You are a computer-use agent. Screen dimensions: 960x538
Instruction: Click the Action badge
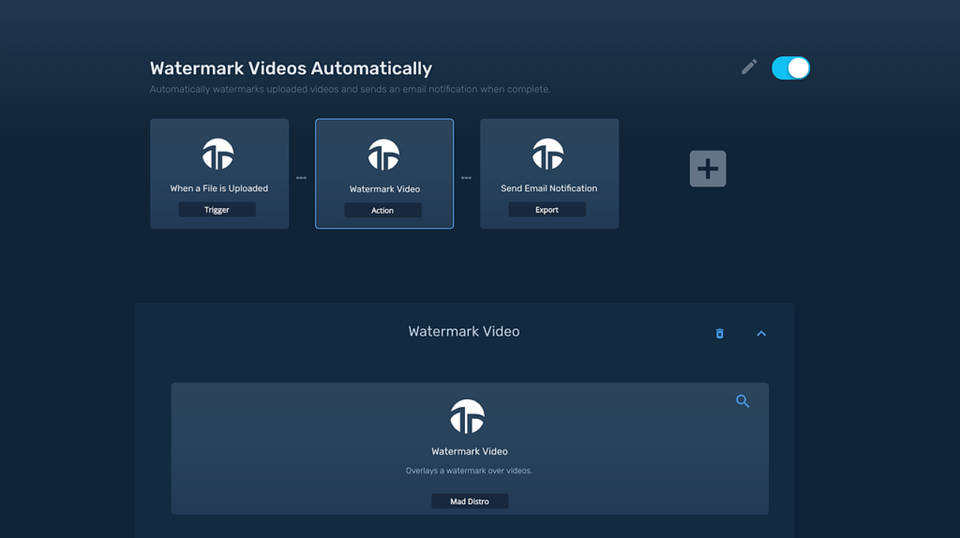click(x=383, y=211)
